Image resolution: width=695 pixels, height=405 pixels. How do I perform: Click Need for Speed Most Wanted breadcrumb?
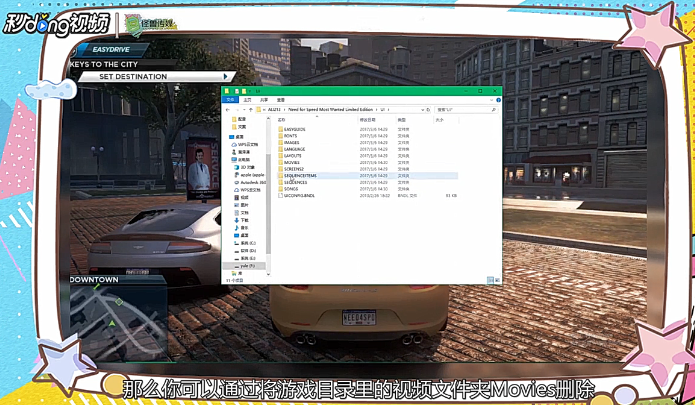pos(331,109)
